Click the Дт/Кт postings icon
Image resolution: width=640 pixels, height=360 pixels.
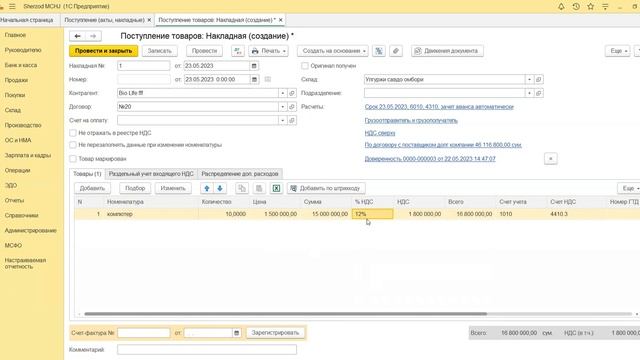tap(238, 51)
